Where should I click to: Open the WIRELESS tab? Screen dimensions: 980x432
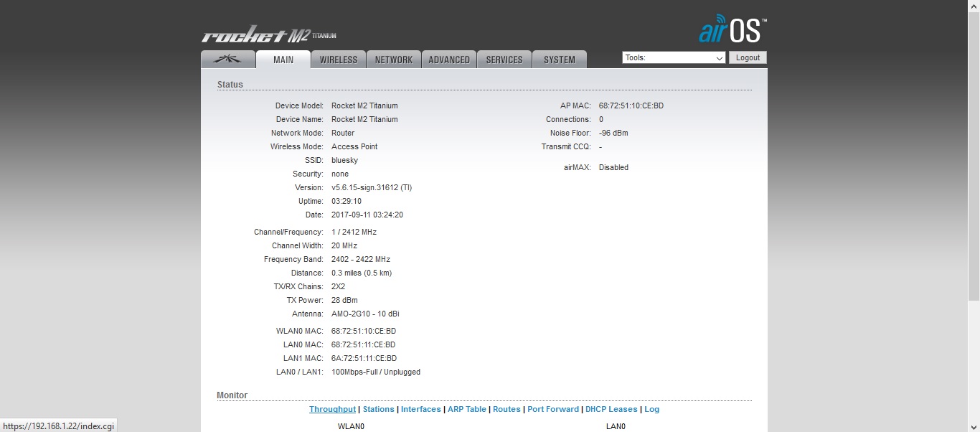(x=339, y=60)
